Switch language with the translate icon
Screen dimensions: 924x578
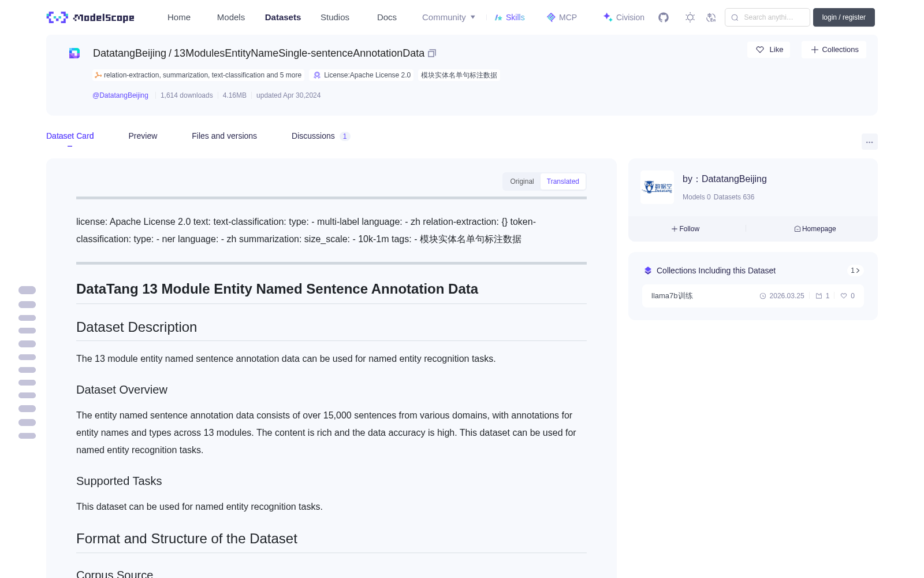(711, 17)
